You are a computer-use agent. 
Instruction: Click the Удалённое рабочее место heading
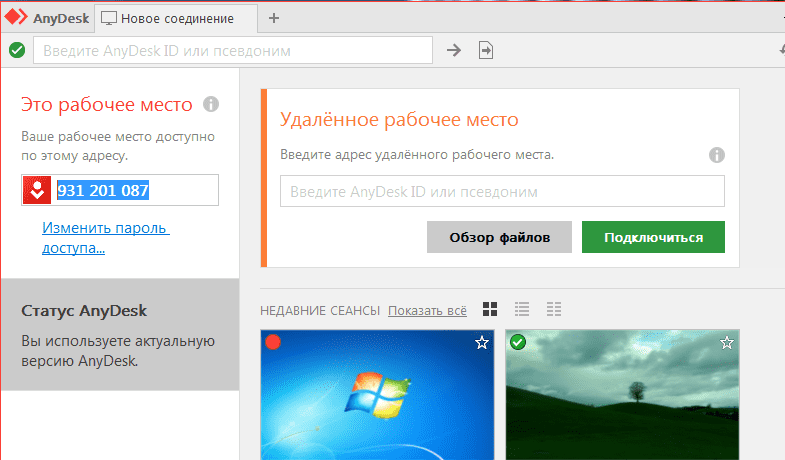(399, 120)
